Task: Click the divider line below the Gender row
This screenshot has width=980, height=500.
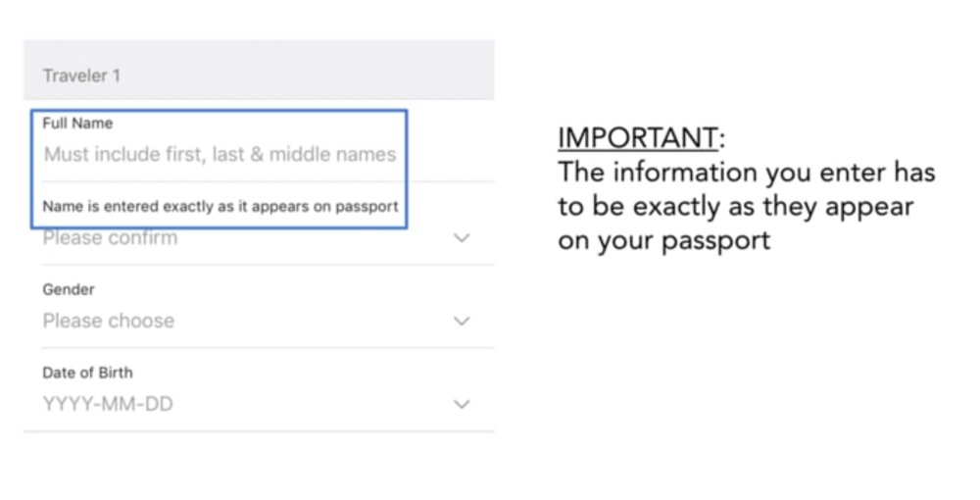Action: 259,348
